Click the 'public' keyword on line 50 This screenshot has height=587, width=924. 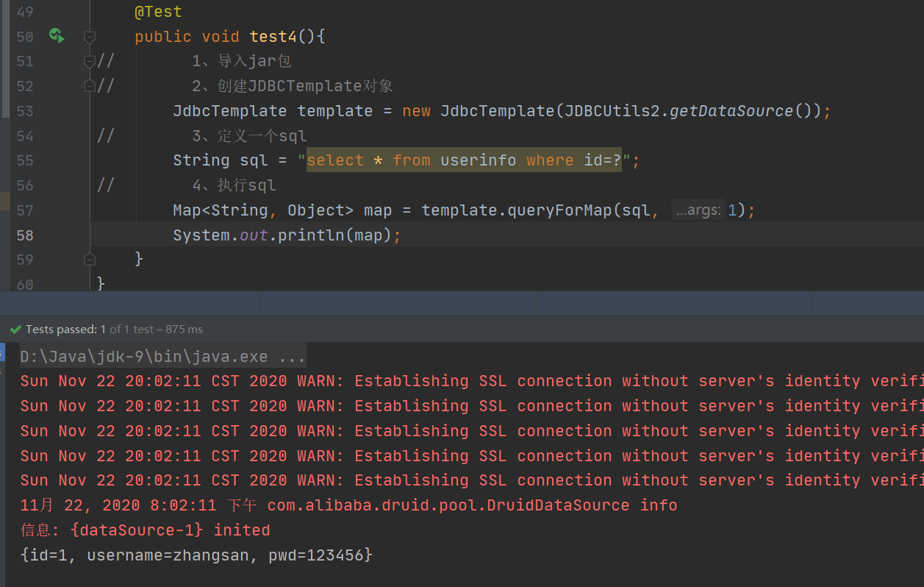163,37
